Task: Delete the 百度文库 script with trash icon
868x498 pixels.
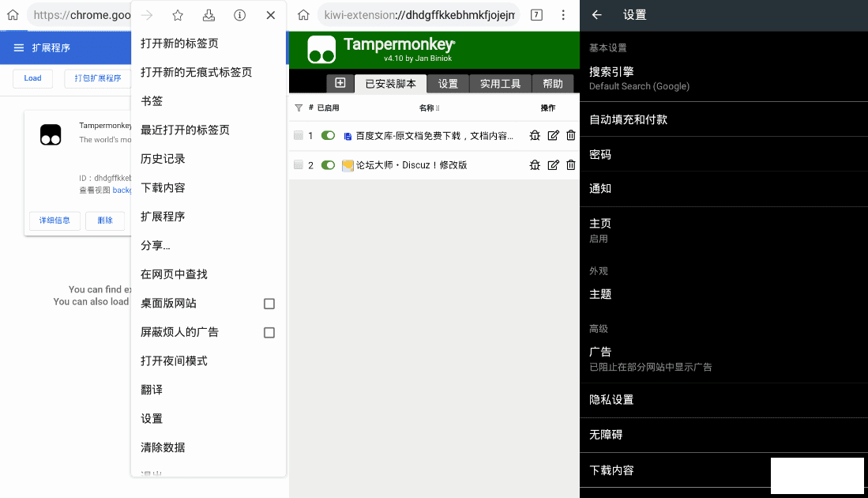Action: tap(571, 135)
